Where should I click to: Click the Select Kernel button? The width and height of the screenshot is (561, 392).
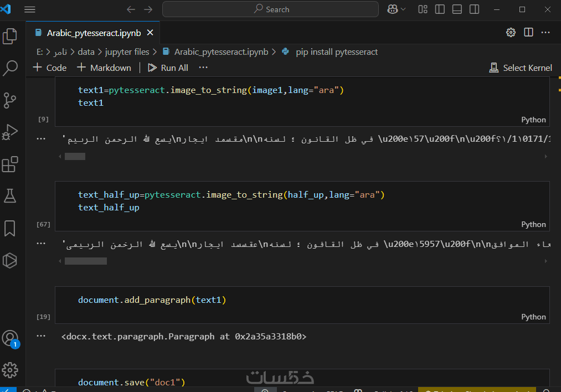coord(521,68)
